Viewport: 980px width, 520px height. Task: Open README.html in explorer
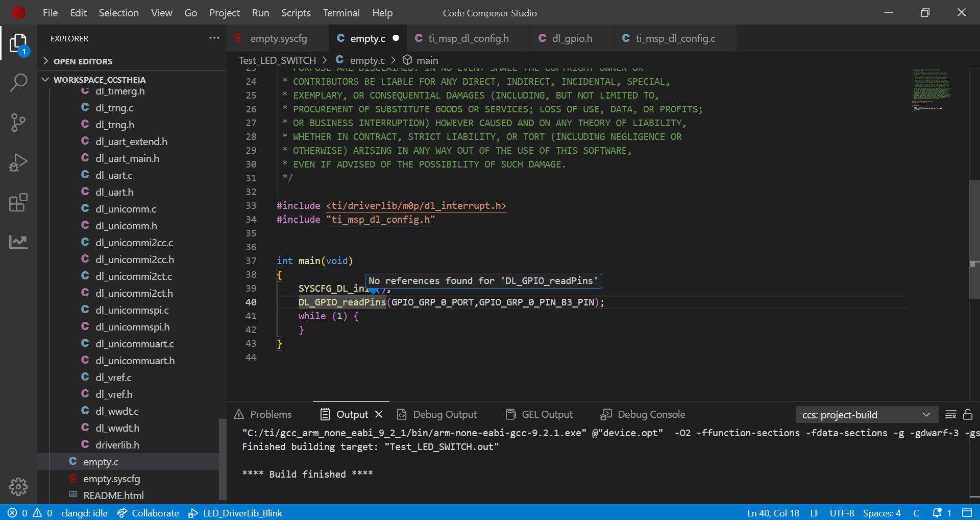113,495
